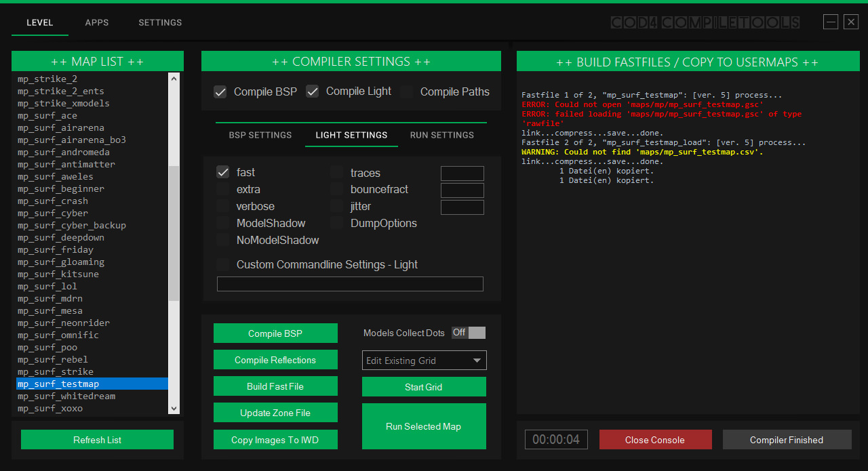Click the map list scroll up arrow
This screenshot has width=868, height=471.
[x=174, y=79]
